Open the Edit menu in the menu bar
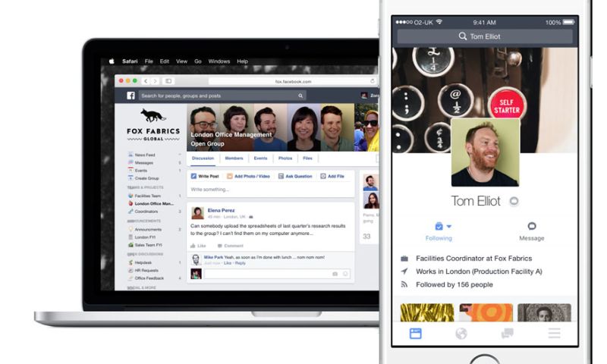The image size is (607, 364). click(164, 61)
